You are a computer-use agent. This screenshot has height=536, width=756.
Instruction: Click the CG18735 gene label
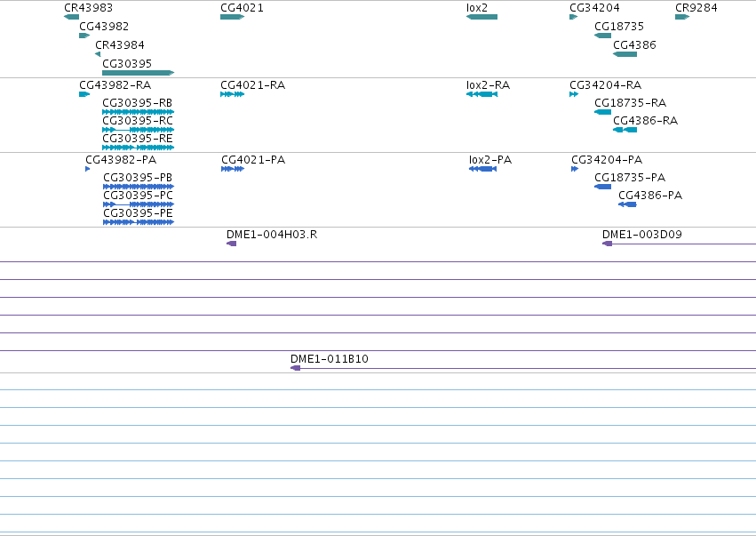pos(619,27)
